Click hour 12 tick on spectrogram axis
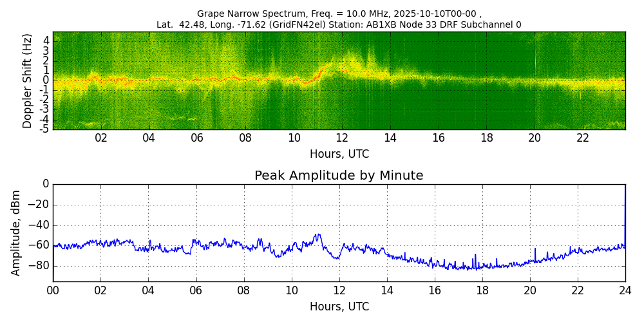This screenshot has width=644, height=322. [341, 138]
